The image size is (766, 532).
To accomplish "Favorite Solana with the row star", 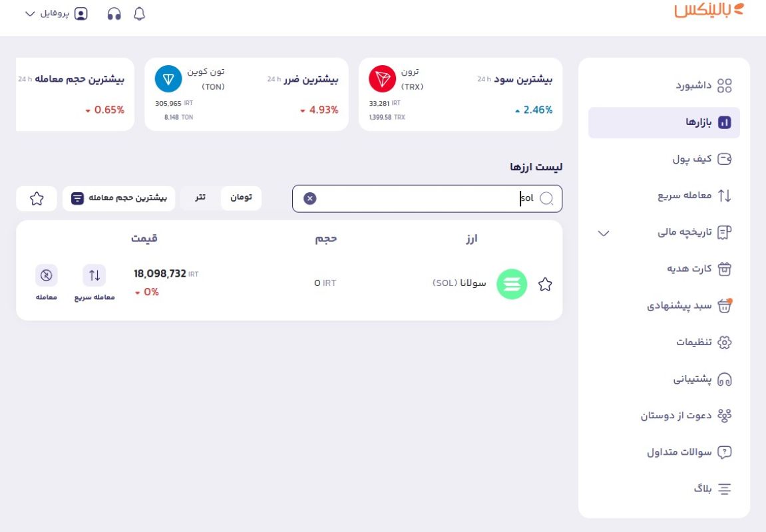I will pyautogui.click(x=545, y=284).
